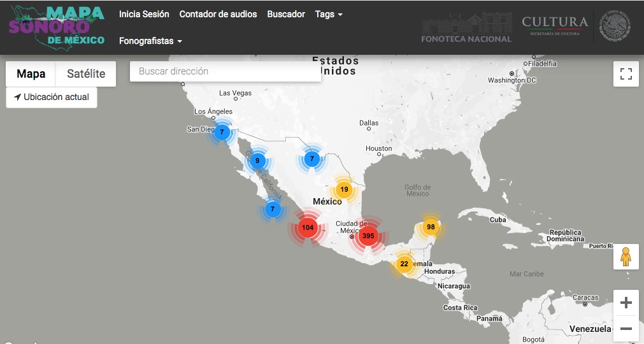
Task: Open the red 395 audio cluster
Action: (x=368, y=236)
